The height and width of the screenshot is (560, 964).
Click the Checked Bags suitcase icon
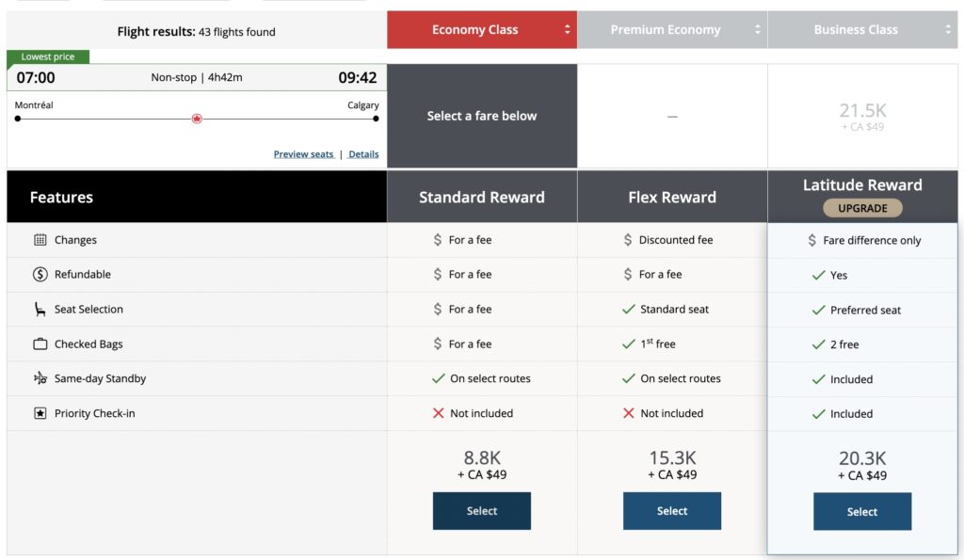pos(40,344)
